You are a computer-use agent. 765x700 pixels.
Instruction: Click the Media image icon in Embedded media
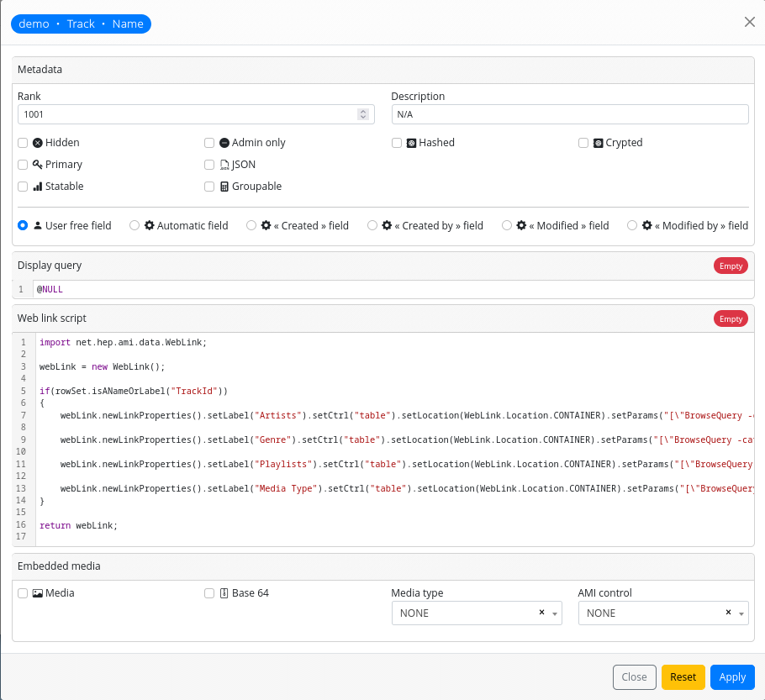(x=36, y=592)
